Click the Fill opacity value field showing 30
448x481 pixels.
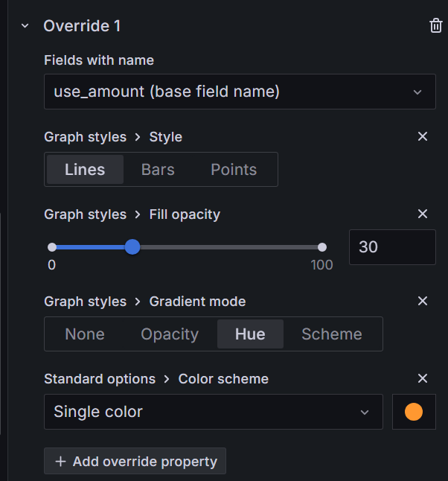coord(391,247)
